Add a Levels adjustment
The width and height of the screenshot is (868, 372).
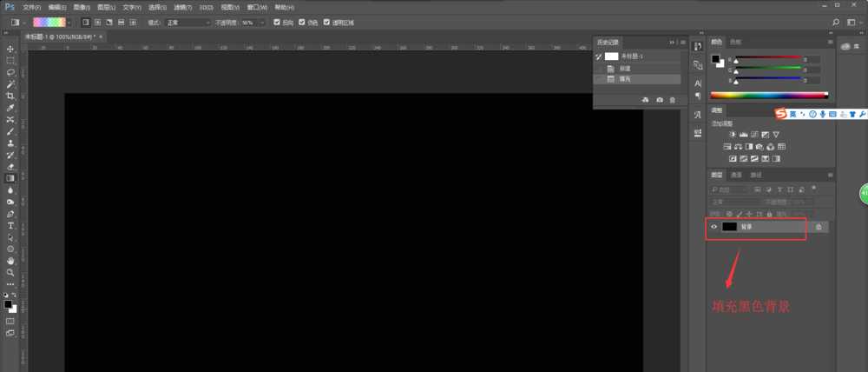pos(744,135)
